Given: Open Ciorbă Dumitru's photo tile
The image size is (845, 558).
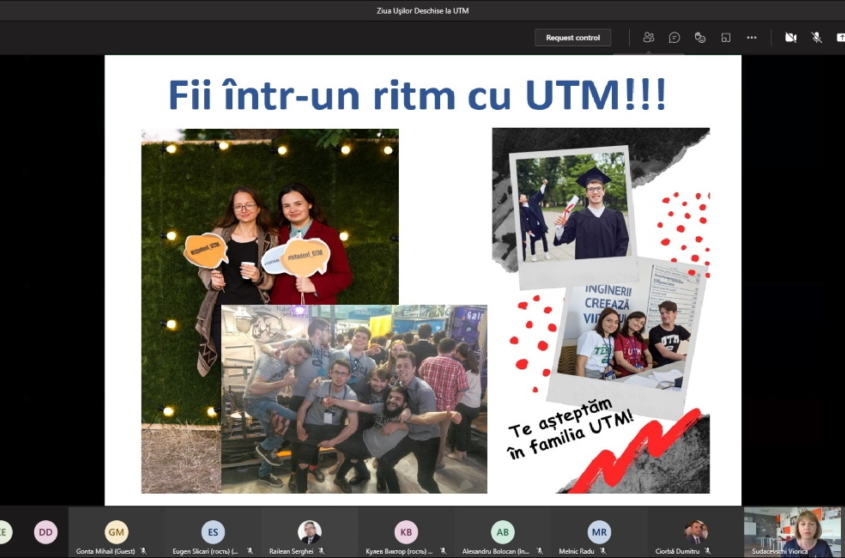Looking at the screenshot, I should (695, 532).
